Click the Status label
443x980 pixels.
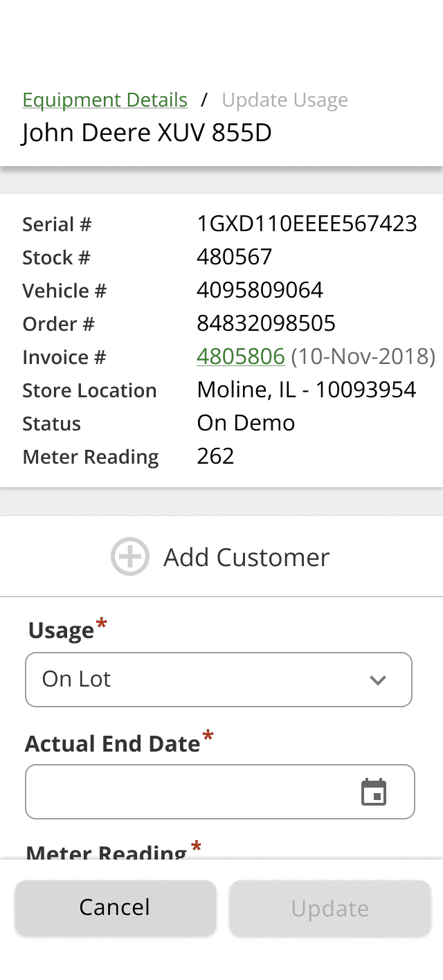pyautogui.click(x=51, y=424)
